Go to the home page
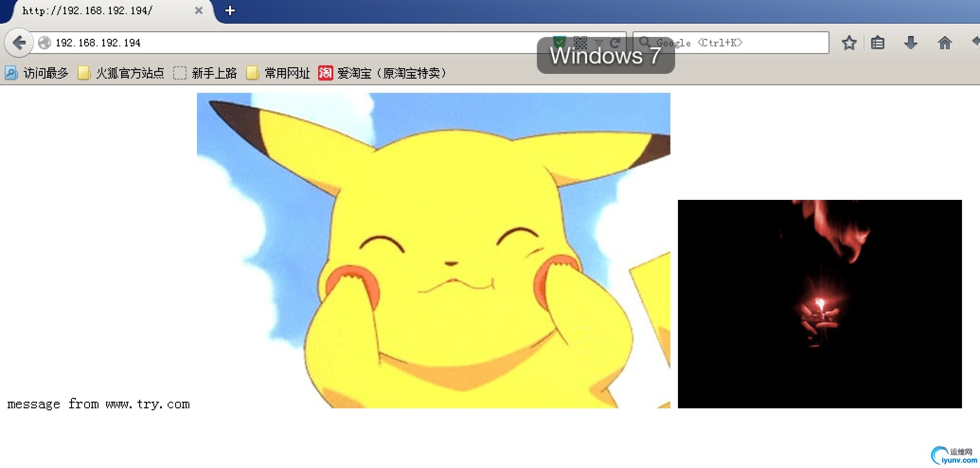Screen dimensions: 980x468 tap(945, 43)
